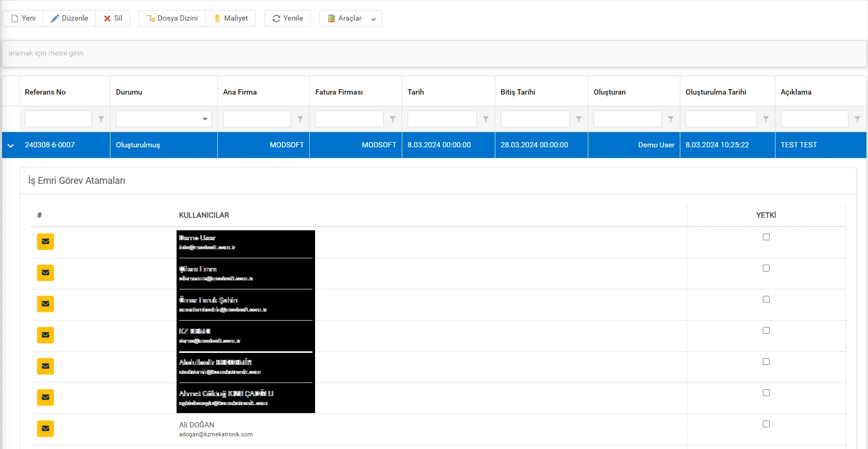This screenshot has width=868, height=449.
Task: Sort by Oluşturan column header
Action: (x=634, y=92)
